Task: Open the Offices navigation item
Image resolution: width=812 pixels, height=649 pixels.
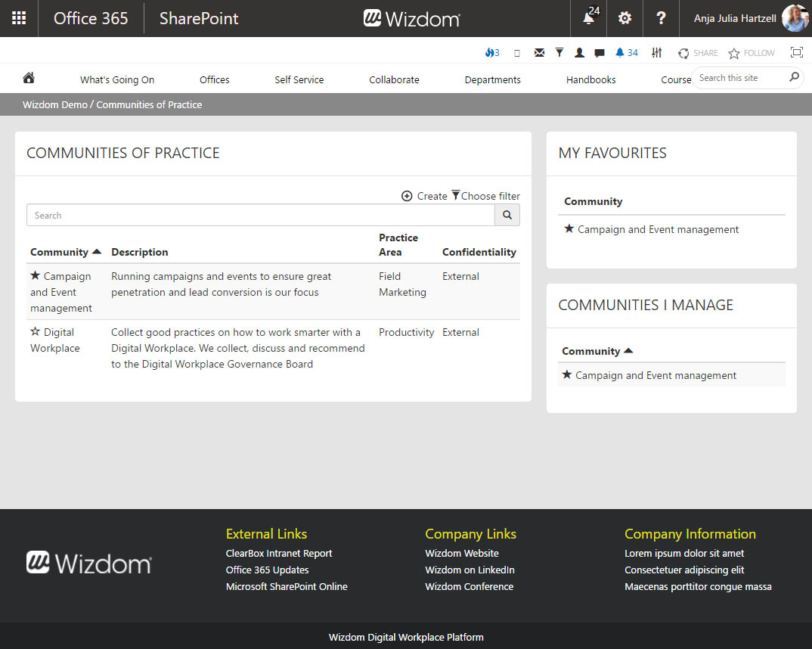Action: [215, 79]
